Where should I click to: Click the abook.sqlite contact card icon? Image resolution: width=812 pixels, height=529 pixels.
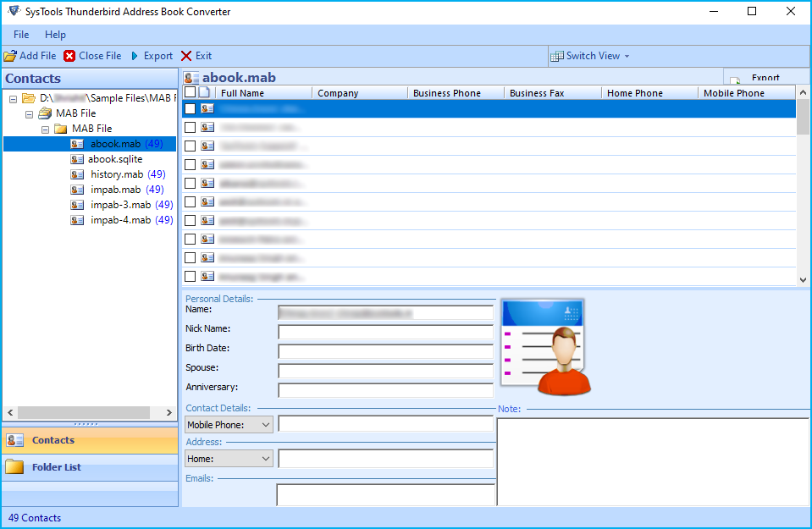click(x=77, y=159)
